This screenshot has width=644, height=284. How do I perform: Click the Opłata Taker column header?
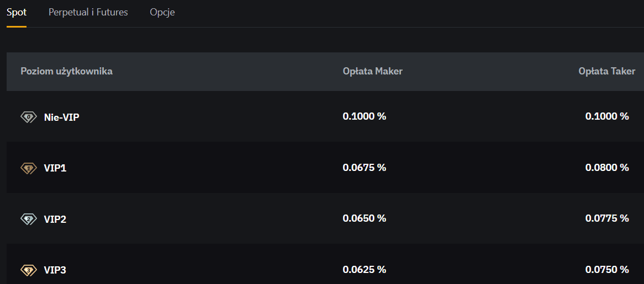[x=606, y=71]
